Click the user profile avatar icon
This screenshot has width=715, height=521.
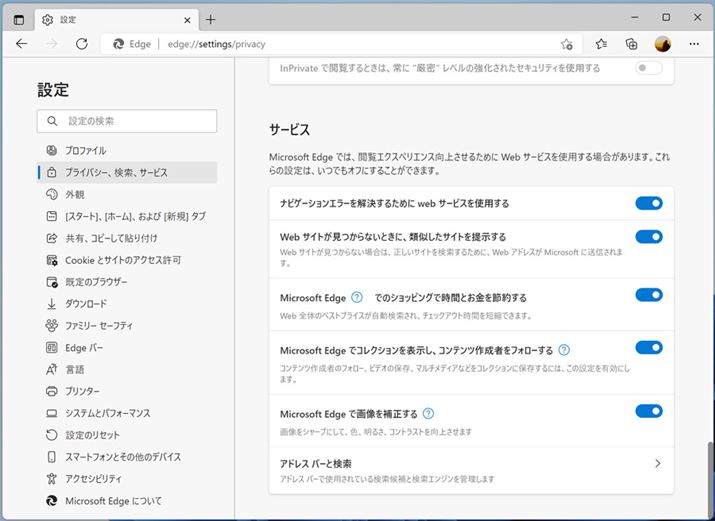pyautogui.click(x=662, y=44)
